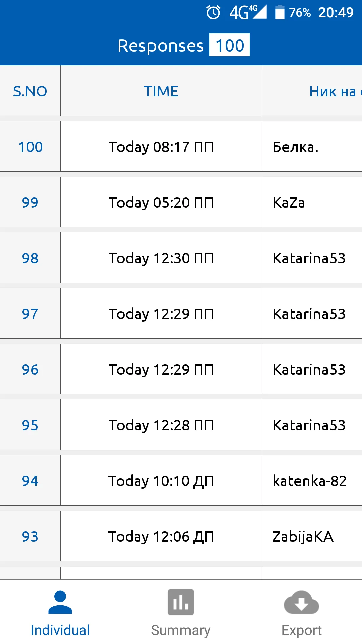Tap the Export cloud download icon
The width and height of the screenshot is (362, 644).
point(301,602)
